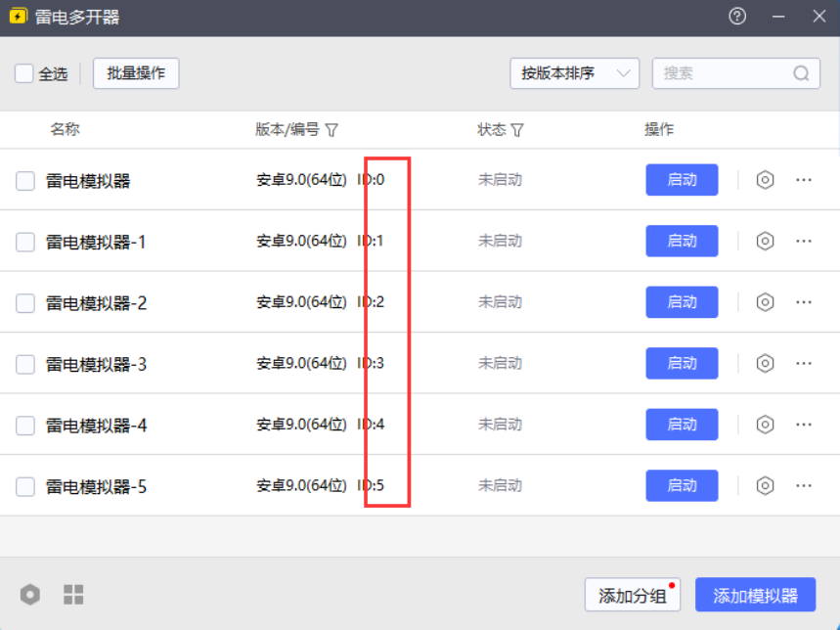This screenshot has height=630, width=840.
Task: Click 未启动 status of 雷电模拟器-3
Action: 500,363
